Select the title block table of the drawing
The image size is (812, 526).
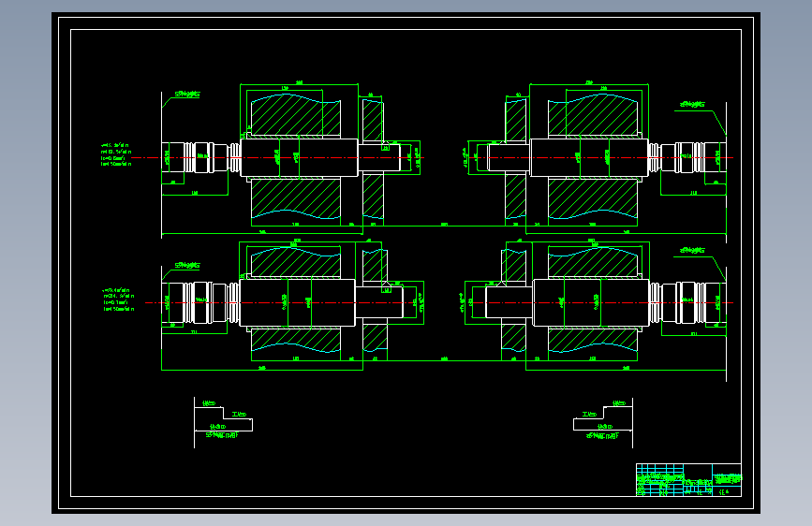[688, 480]
